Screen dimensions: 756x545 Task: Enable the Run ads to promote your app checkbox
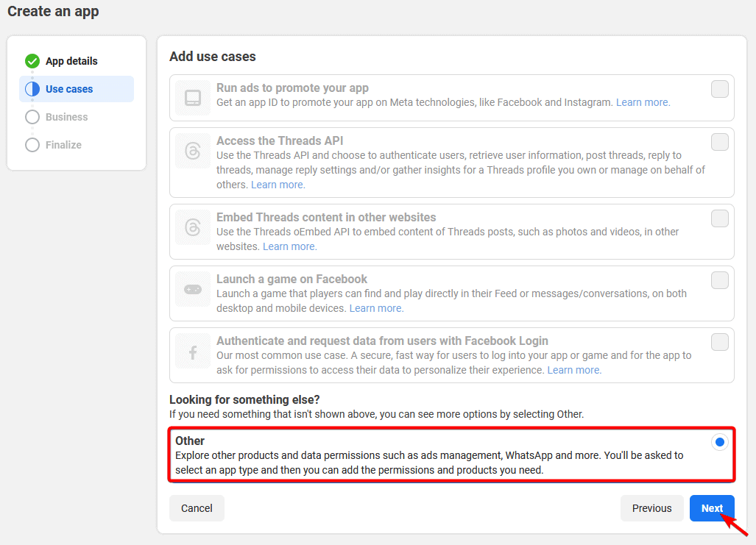tap(719, 88)
